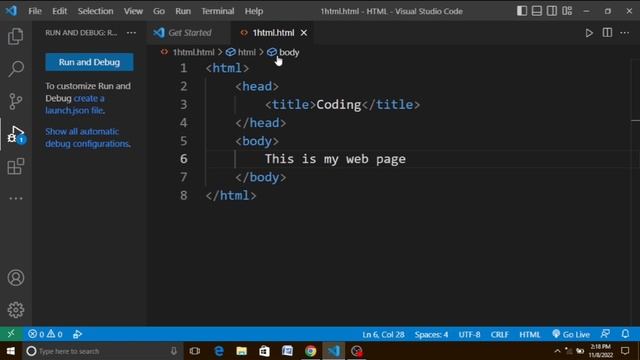Select the Run and Debug activity icon
Viewport: 640px width, 360px height.
pyautogui.click(x=16, y=134)
